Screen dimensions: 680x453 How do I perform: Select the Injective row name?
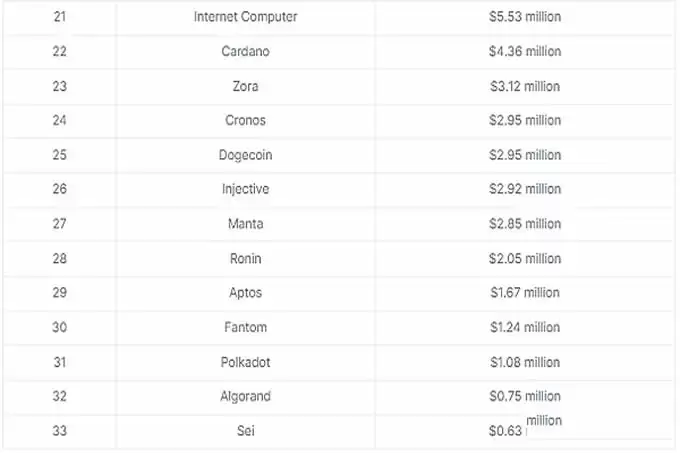(x=245, y=189)
